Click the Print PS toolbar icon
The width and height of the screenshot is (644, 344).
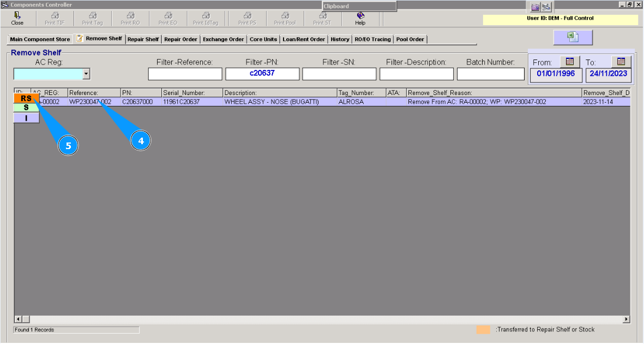tap(247, 19)
